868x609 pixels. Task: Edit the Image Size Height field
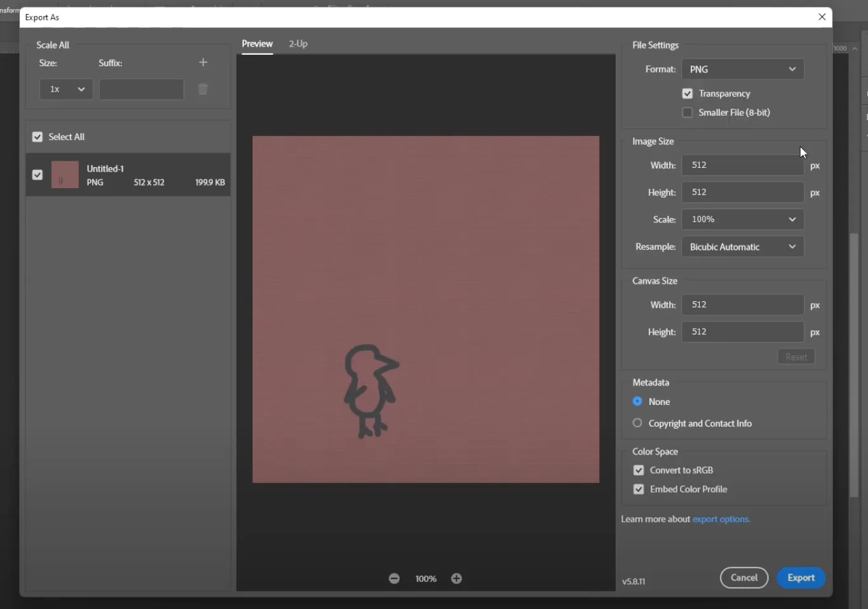[x=743, y=192]
